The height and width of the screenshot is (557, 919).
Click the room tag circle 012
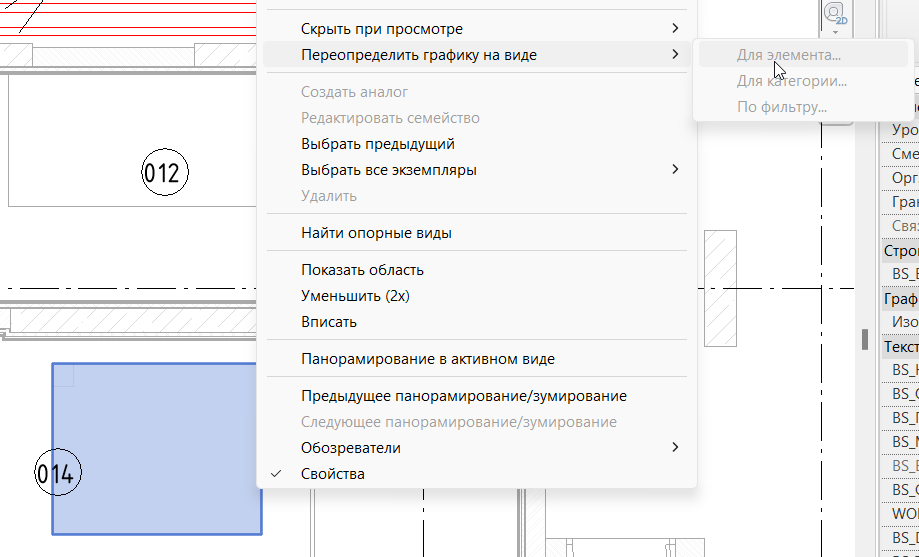pos(165,172)
